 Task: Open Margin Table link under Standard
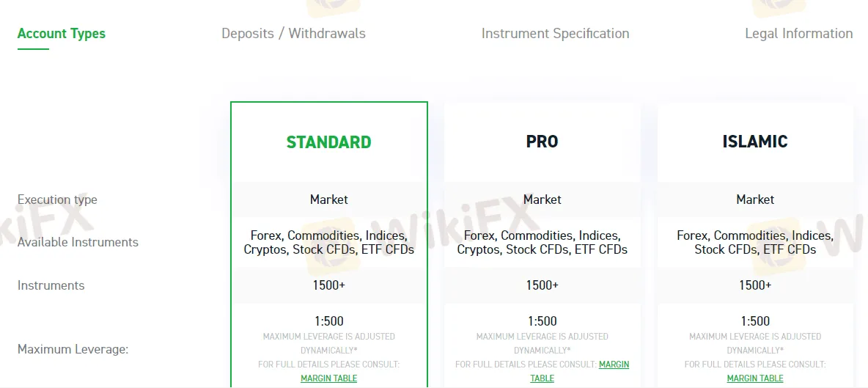click(x=329, y=378)
